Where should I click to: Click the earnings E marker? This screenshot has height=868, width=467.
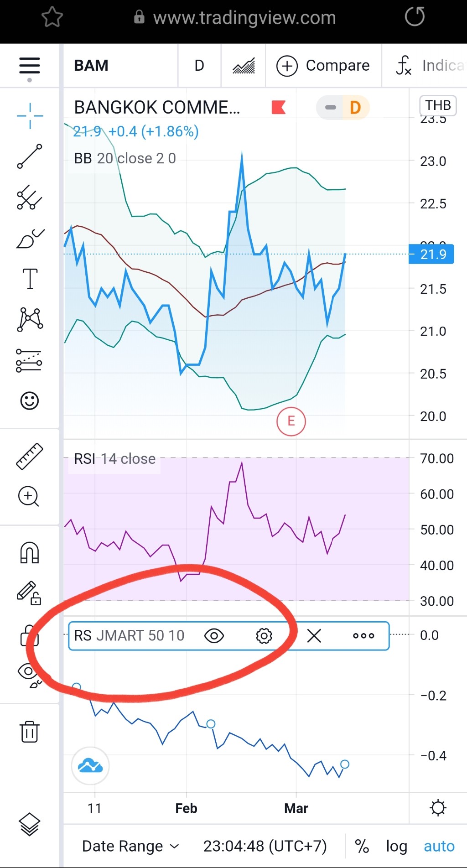291,421
